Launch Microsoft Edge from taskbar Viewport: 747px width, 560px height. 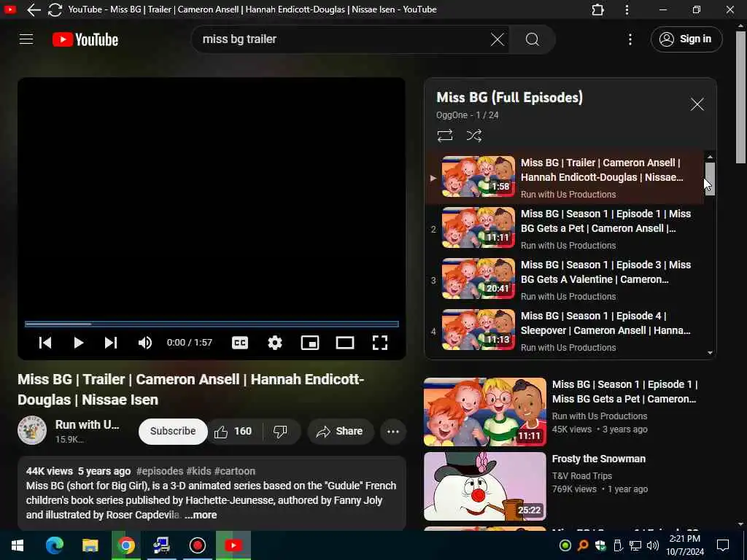(x=54, y=545)
